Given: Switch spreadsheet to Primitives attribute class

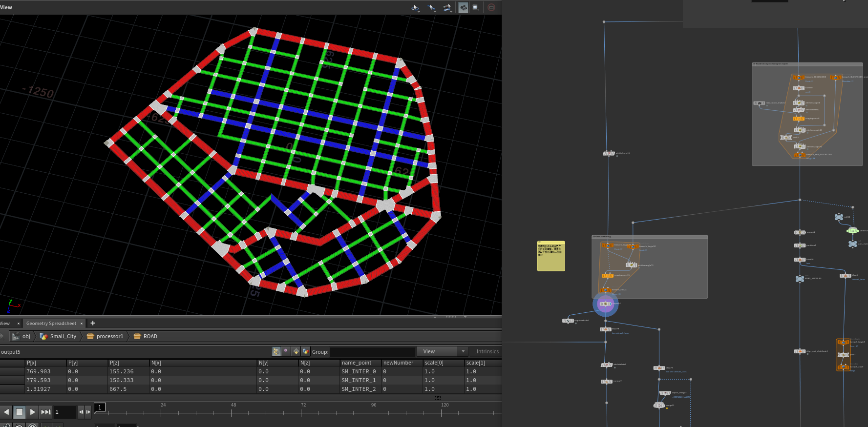Looking at the screenshot, I should (296, 351).
